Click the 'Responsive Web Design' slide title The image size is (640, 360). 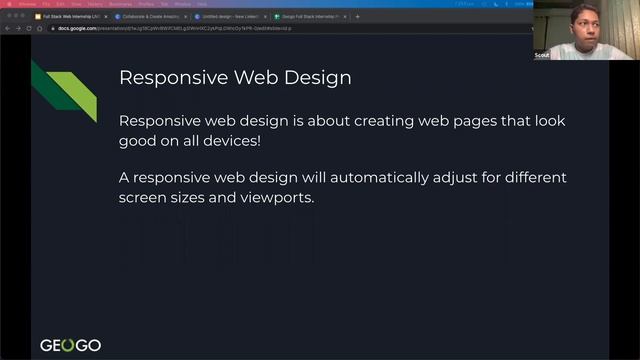[x=235, y=78]
